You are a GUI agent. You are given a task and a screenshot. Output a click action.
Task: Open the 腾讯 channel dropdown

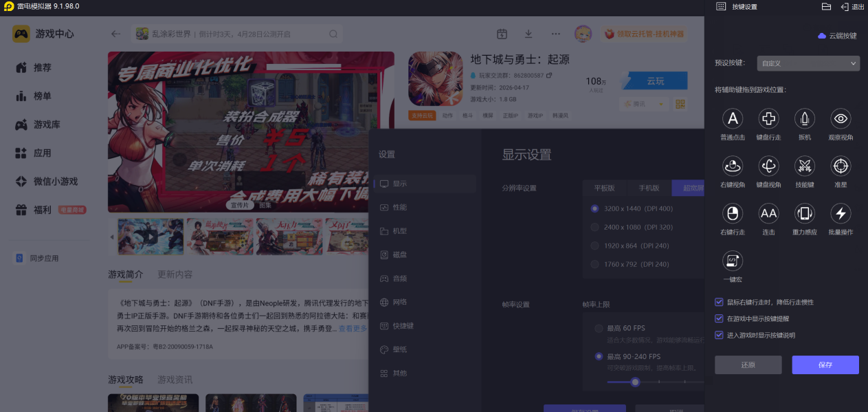click(643, 104)
